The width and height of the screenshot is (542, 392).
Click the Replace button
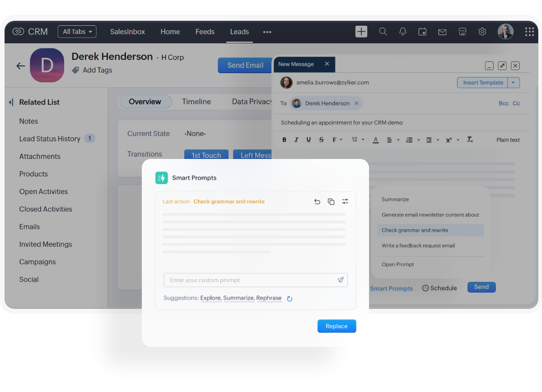[336, 326]
